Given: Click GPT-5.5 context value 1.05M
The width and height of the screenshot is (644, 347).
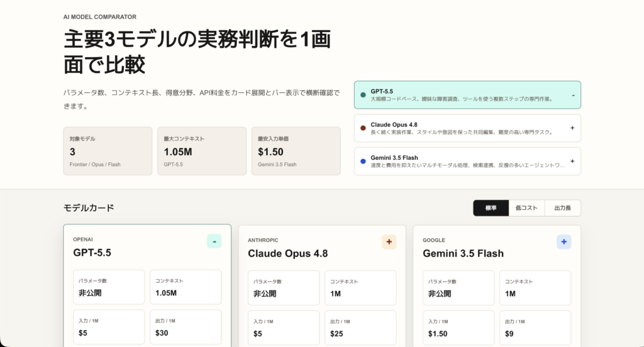Looking at the screenshot, I should [x=166, y=293].
